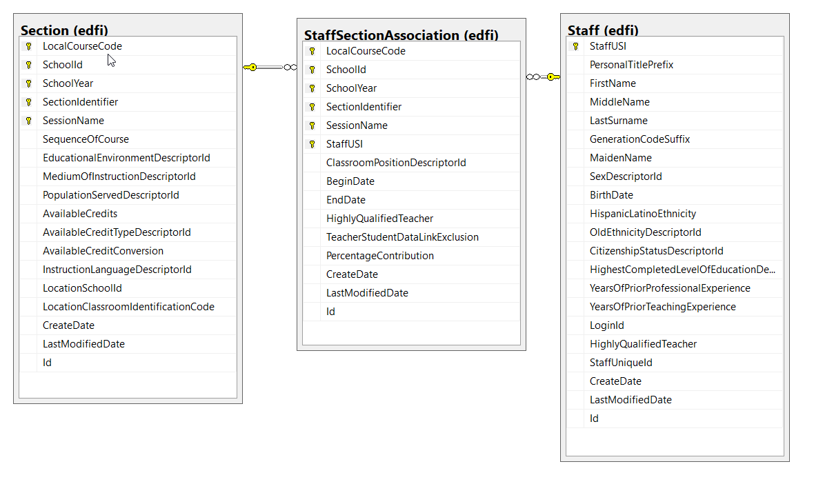Click the LastSurname column
The image size is (814, 504).
675,121
